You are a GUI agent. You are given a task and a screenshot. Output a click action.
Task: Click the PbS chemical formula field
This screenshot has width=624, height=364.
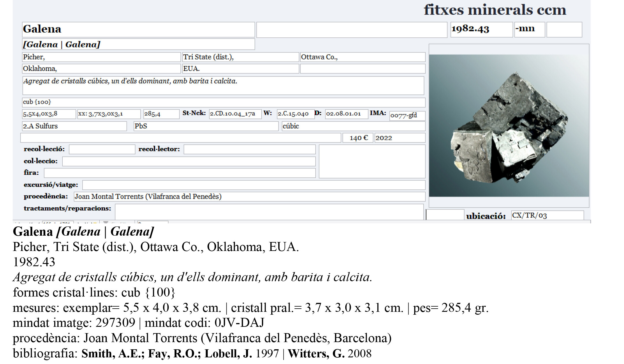(206, 126)
